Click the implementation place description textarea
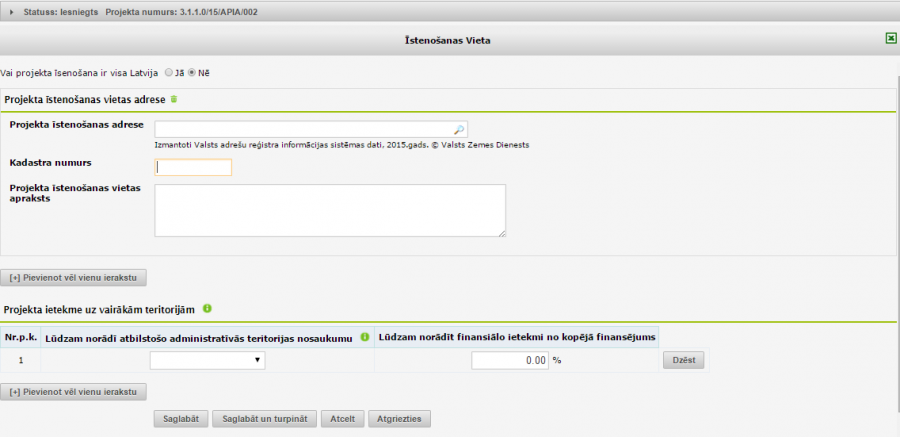Image resolution: width=900 pixels, height=437 pixels. [330, 210]
